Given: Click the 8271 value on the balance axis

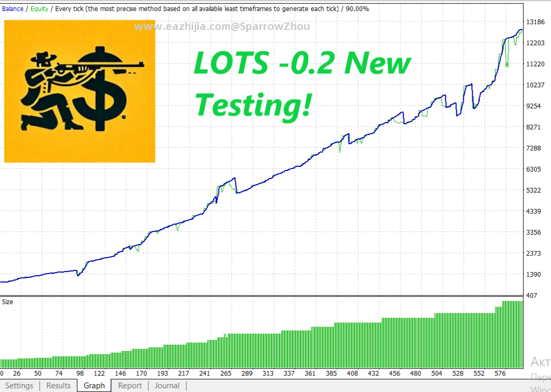Looking at the screenshot, I should [x=534, y=127].
